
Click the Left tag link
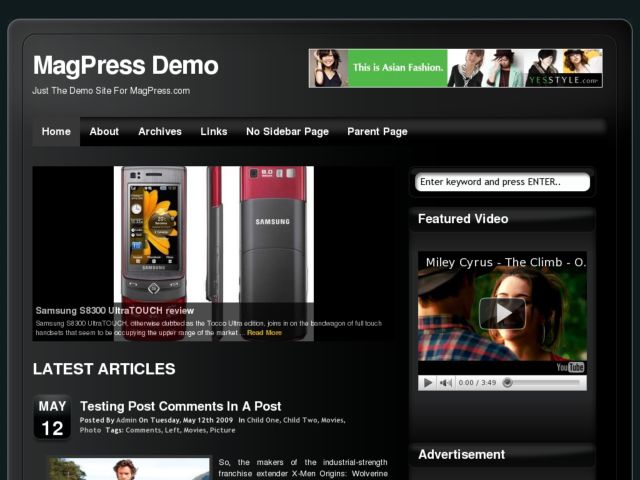pyautogui.click(x=172, y=430)
